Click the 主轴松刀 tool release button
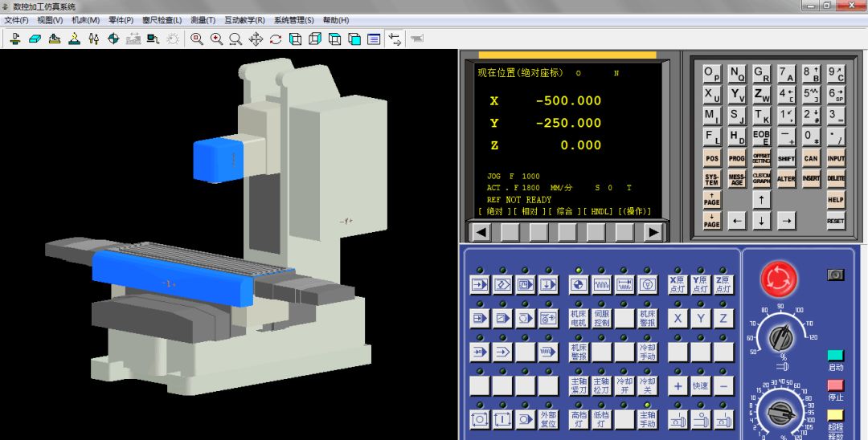This screenshot has height=440, width=868. [602, 386]
